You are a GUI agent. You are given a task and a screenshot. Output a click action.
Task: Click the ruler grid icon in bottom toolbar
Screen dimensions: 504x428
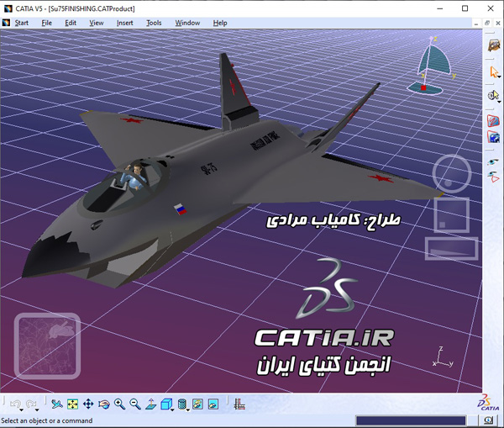tap(239, 404)
